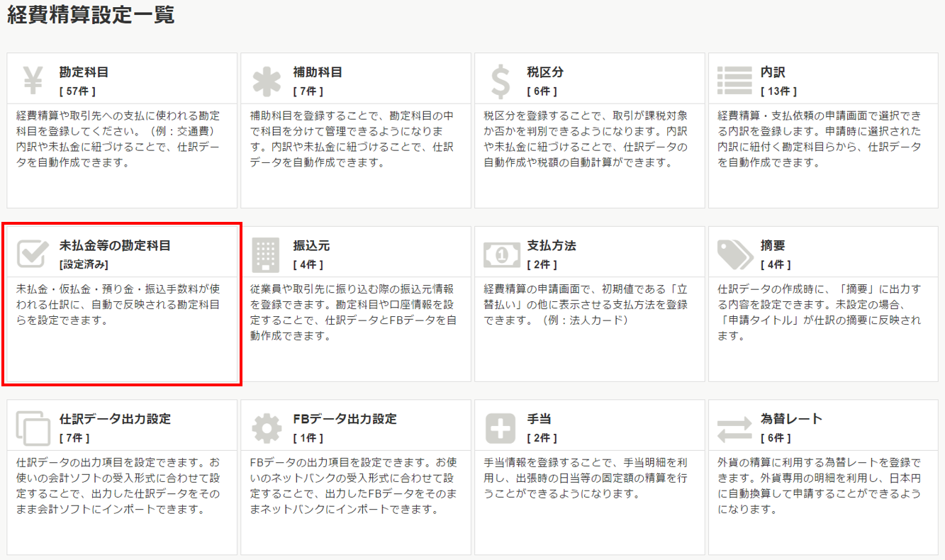This screenshot has height=560, width=945.
Task: Click the tag icon for 摘要
Action: 734,254
